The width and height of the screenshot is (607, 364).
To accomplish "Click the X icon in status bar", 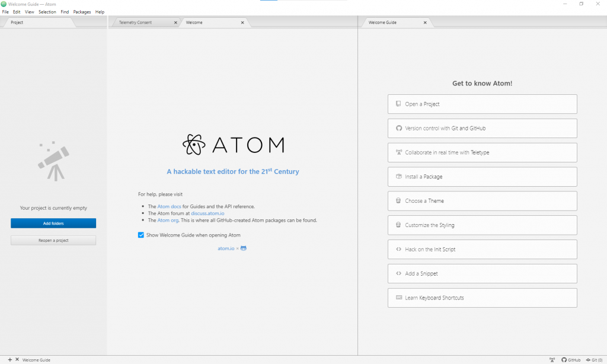I will 17,360.
